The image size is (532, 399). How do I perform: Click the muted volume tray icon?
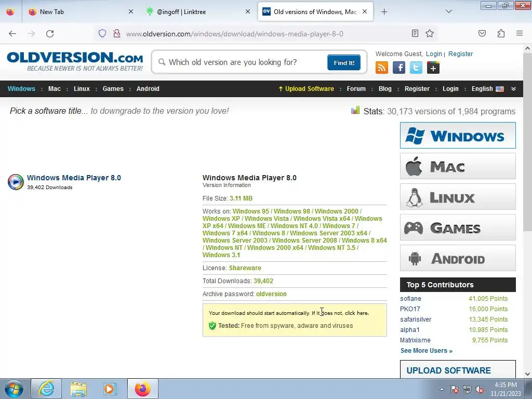480,390
